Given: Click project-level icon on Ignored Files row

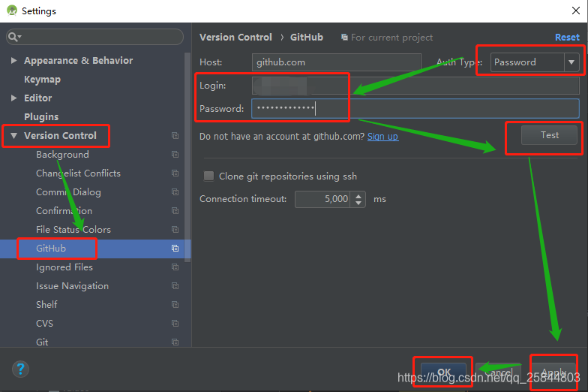Looking at the screenshot, I should [175, 267].
